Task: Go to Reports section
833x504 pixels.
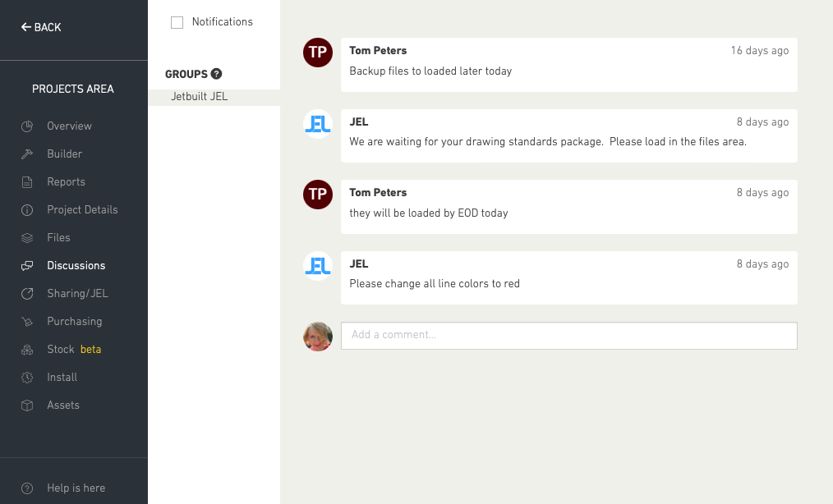Action: point(66,181)
